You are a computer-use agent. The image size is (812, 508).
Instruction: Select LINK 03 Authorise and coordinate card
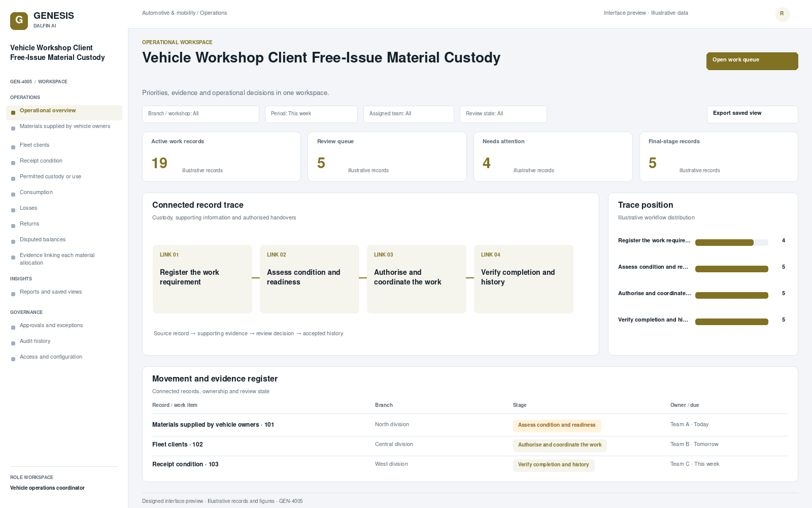tap(417, 279)
